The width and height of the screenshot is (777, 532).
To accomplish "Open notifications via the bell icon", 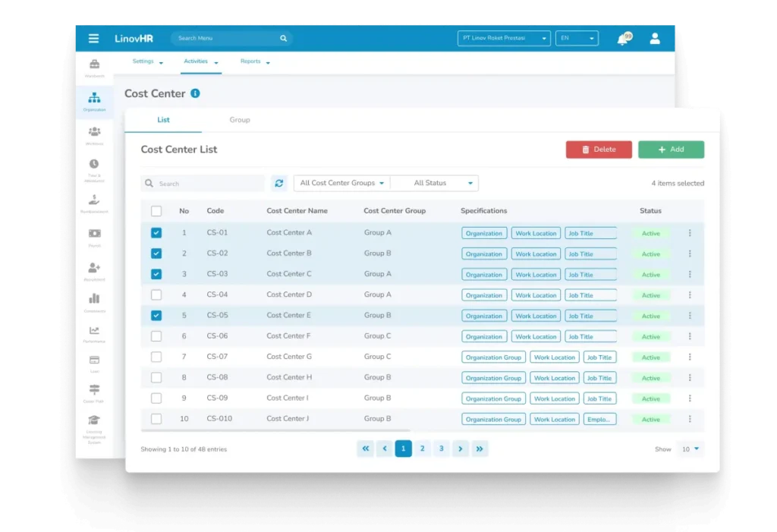I will [621, 38].
